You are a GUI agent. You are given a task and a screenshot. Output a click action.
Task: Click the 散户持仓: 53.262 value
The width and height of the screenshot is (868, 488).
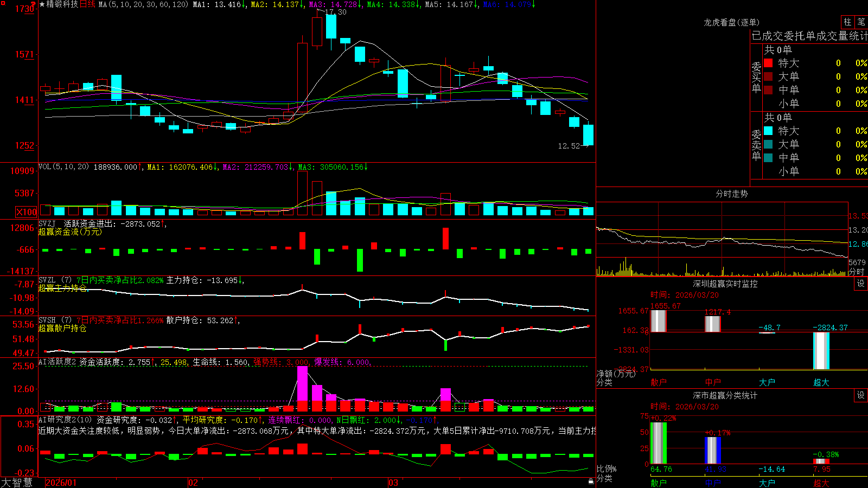point(200,320)
